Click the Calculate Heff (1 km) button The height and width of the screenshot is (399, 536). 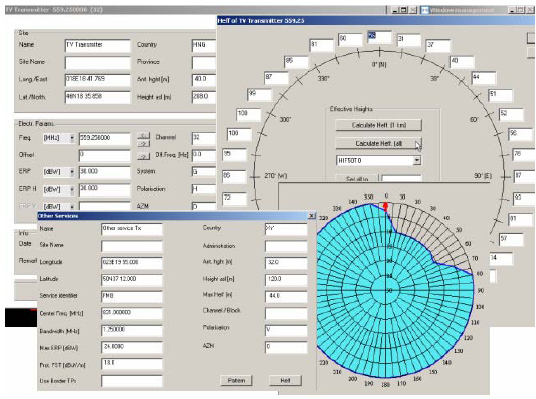tap(378, 125)
